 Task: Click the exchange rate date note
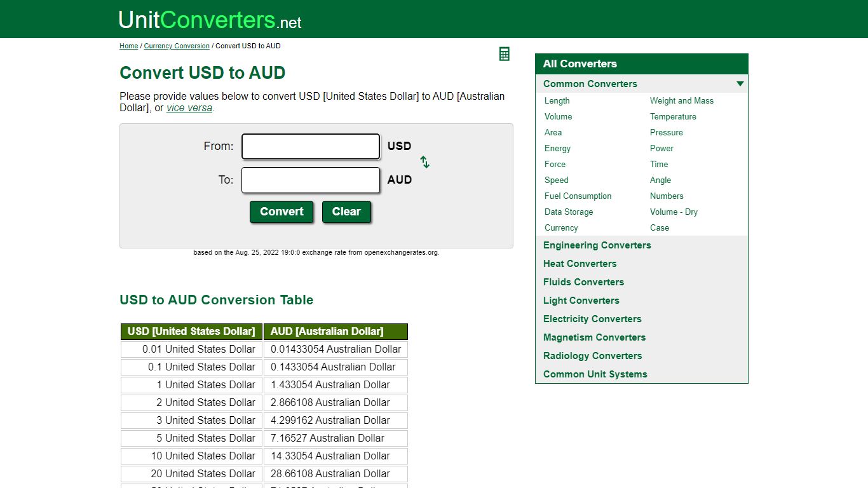click(316, 252)
